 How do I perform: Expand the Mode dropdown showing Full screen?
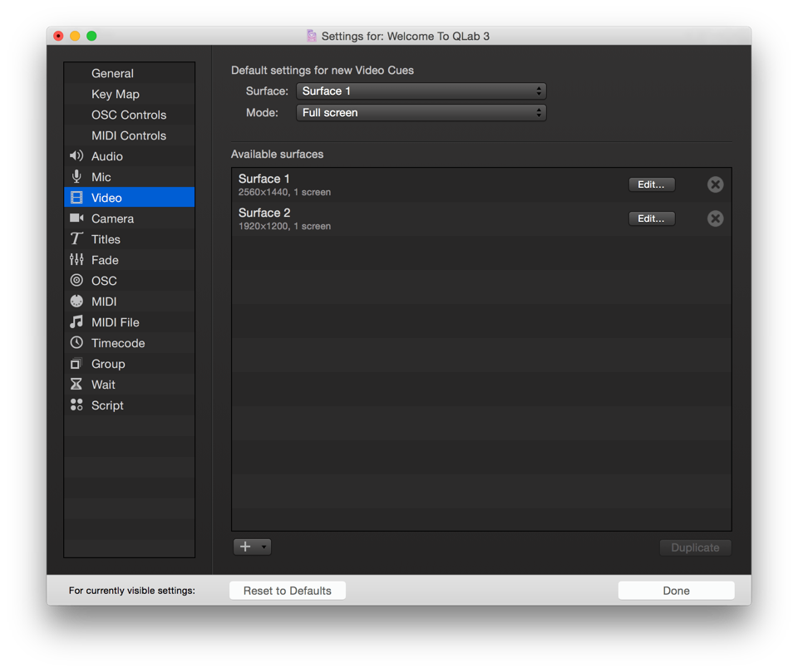click(x=421, y=113)
